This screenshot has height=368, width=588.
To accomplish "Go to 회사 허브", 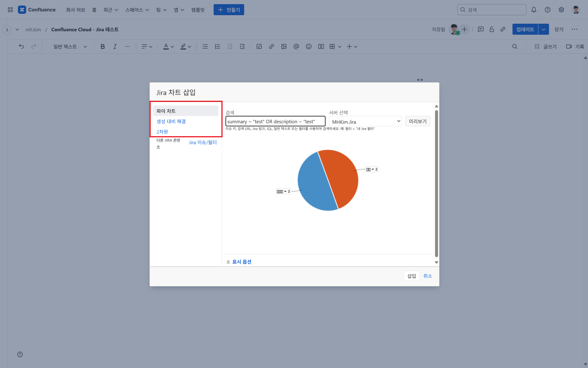I will tap(76, 10).
